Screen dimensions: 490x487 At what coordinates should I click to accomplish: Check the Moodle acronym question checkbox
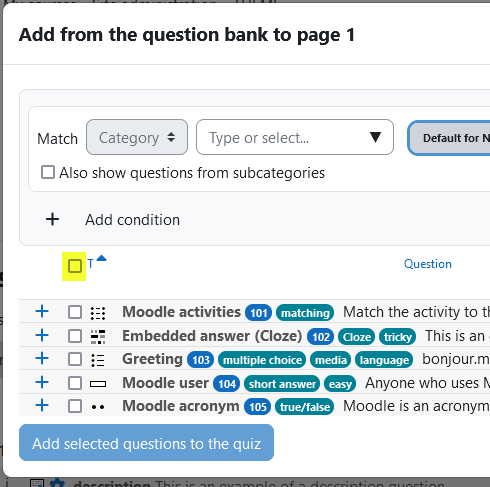pos(75,406)
